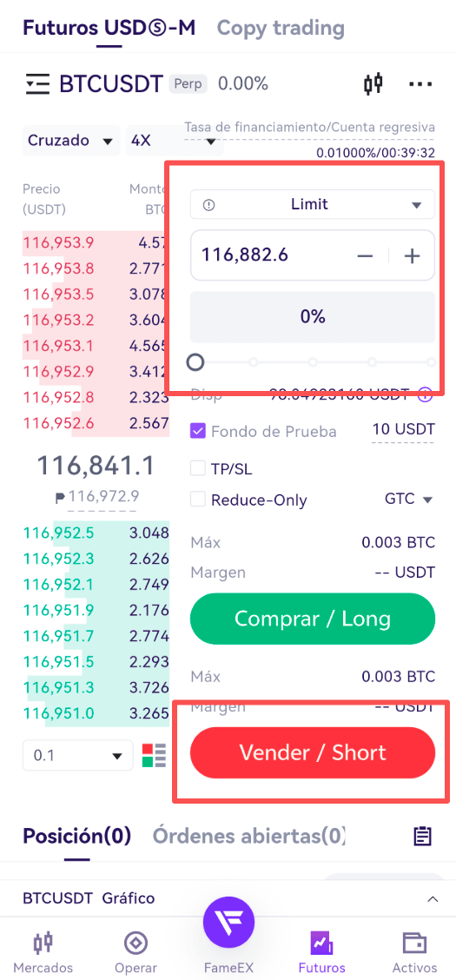456x980 pixels.
Task: Switch the order book layout view icon
Action: pyautogui.click(x=155, y=756)
